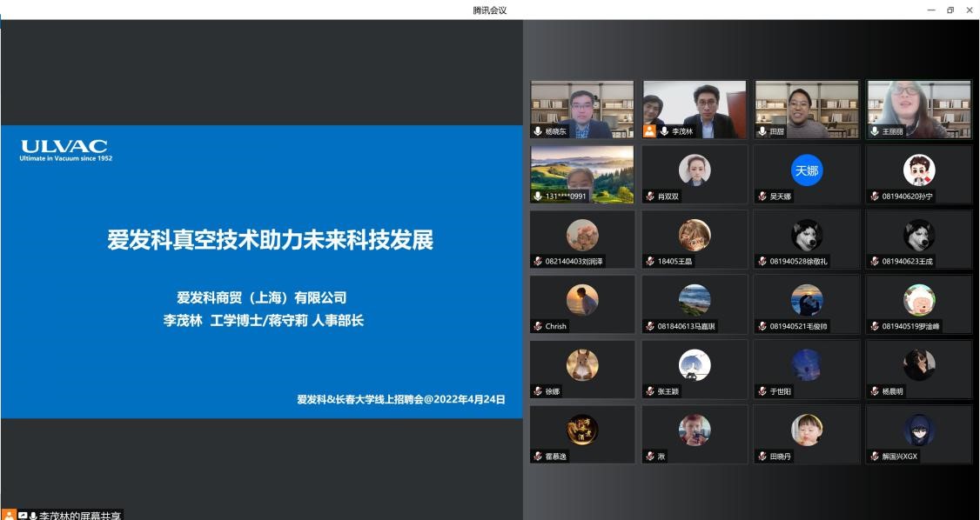Click the microphone icon beside 杨晓东
Image resolution: width=980 pixels, height=520 pixels.
538,131
